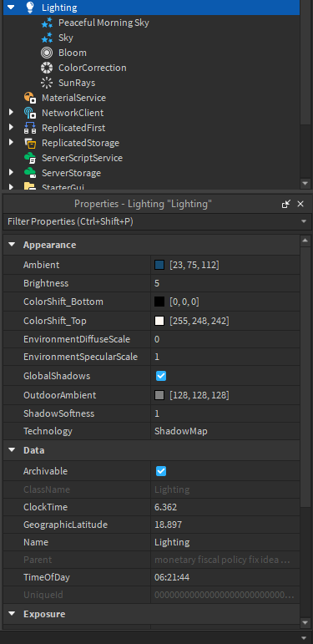
Task: Collapse the Data property section
Action: pyautogui.click(x=12, y=450)
